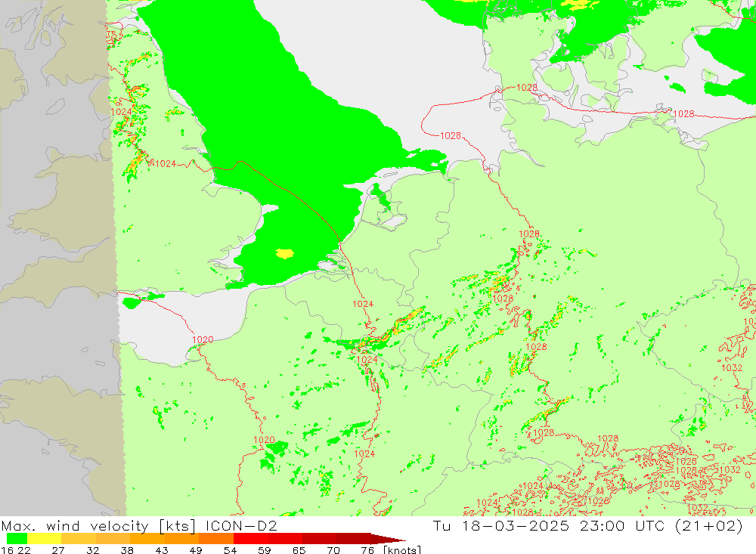The image size is (756, 554).
Task: Click the legend value '22'
Action: (x=24, y=549)
